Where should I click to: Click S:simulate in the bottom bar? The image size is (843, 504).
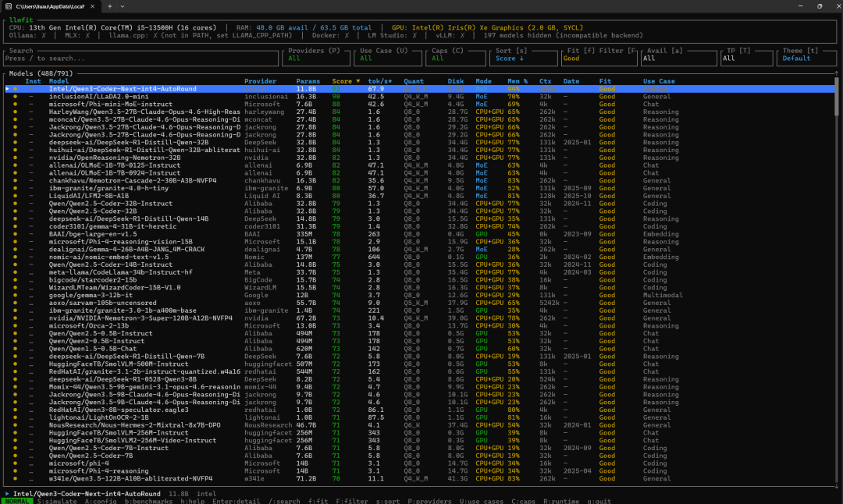57,501
